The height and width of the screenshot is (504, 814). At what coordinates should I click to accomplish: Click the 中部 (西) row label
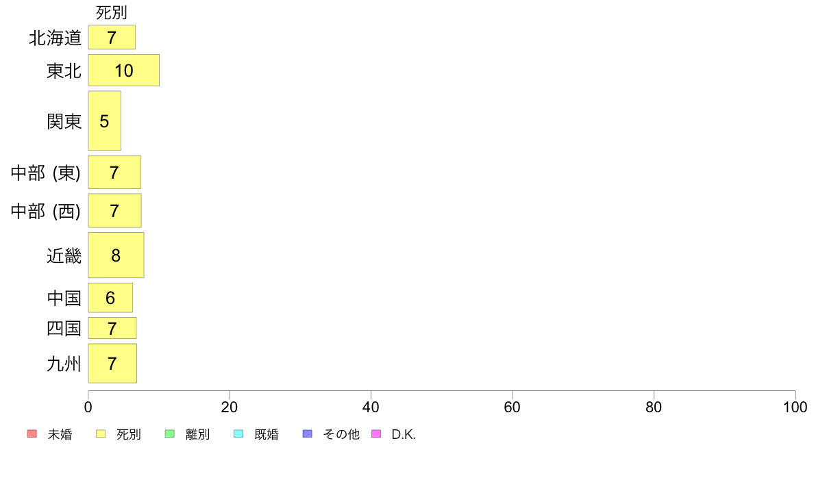click(x=46, y=211)
